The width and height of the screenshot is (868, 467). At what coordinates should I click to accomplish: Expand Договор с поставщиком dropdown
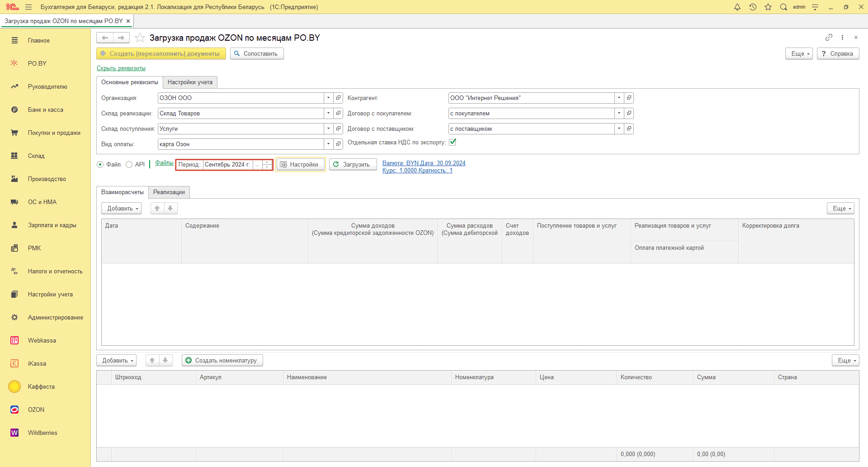click(619, 129)
